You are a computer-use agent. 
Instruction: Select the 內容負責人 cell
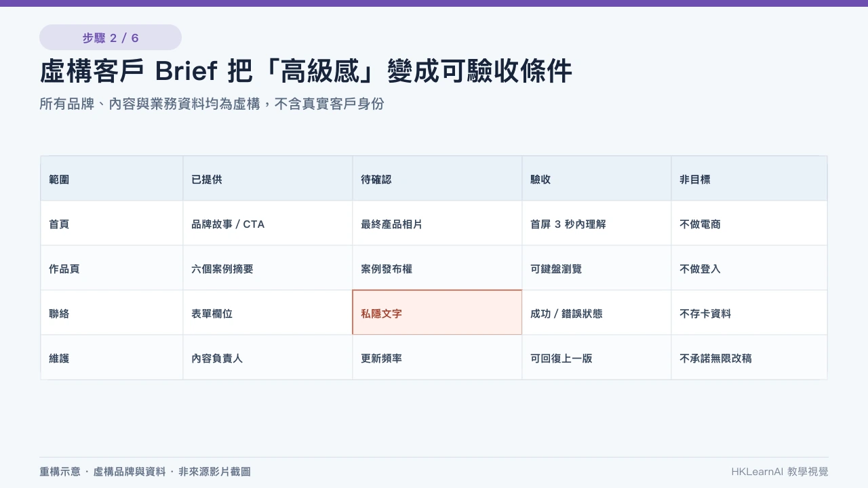268,358
